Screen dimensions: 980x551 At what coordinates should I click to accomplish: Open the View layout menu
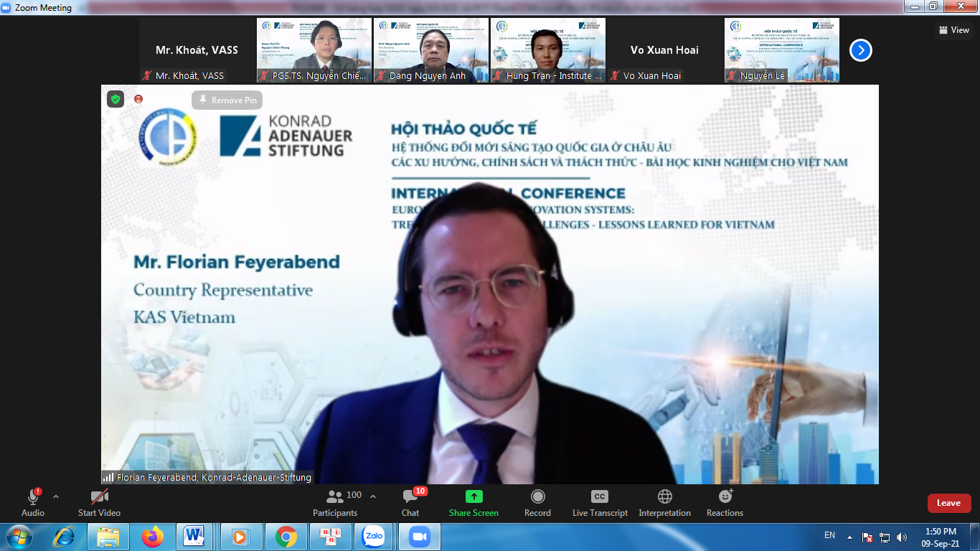coord(954,30)
